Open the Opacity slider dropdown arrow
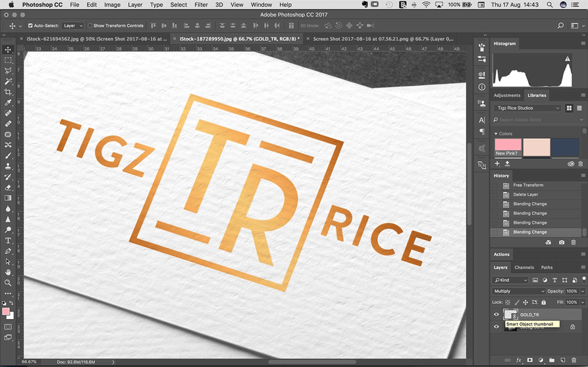 [x=583, y=291]
